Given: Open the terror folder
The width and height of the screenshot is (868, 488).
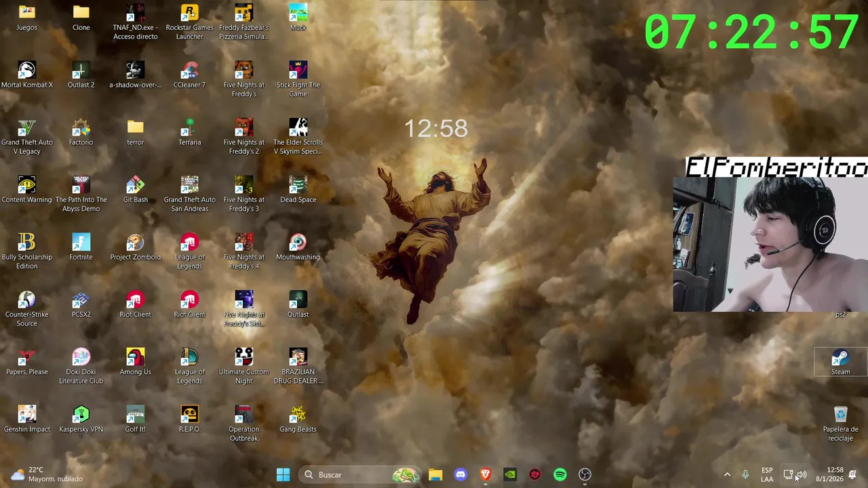Looking at the screenshot, I should point(135,133).
